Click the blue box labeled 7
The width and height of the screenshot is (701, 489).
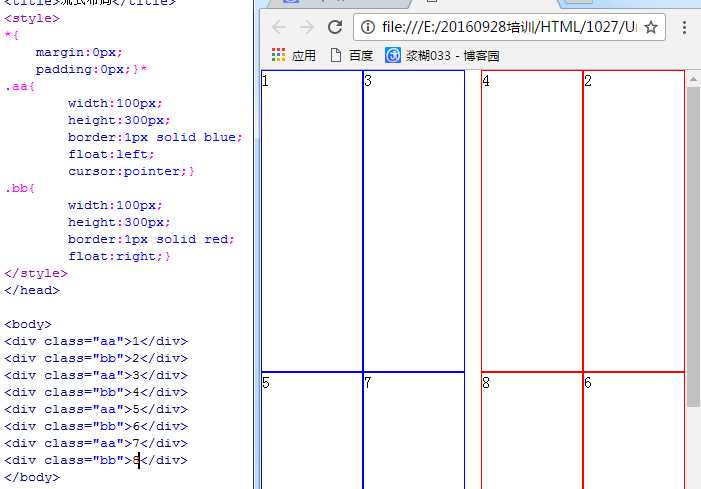(414, 430)
